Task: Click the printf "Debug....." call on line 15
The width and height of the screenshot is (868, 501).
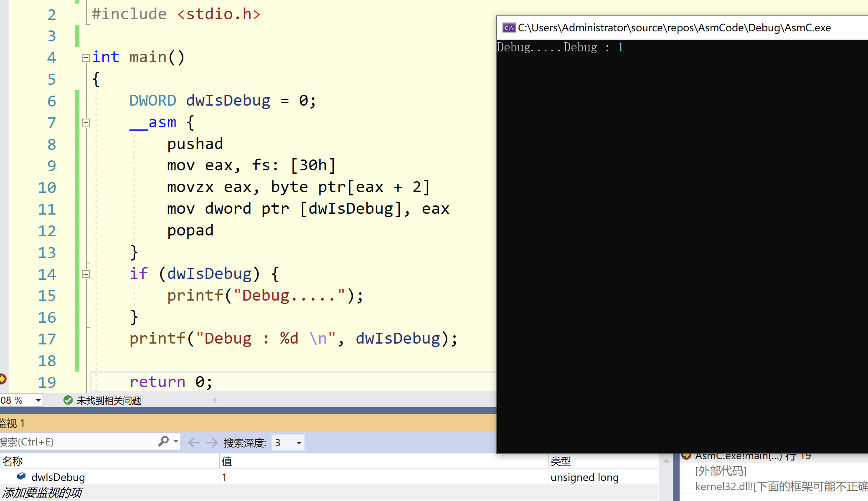Action: [266, 296]
